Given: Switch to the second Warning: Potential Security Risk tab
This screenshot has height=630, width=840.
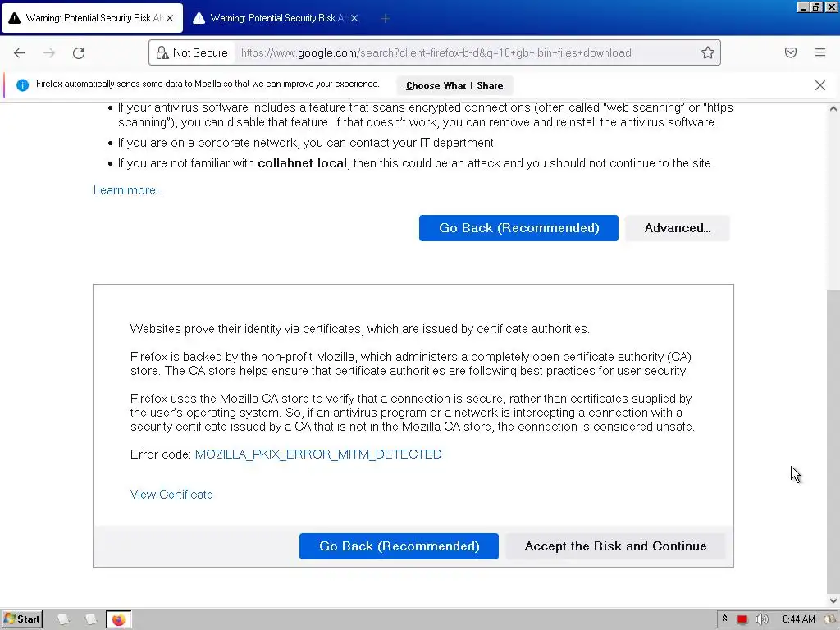Looking at the screenshot, I should 276,18.
